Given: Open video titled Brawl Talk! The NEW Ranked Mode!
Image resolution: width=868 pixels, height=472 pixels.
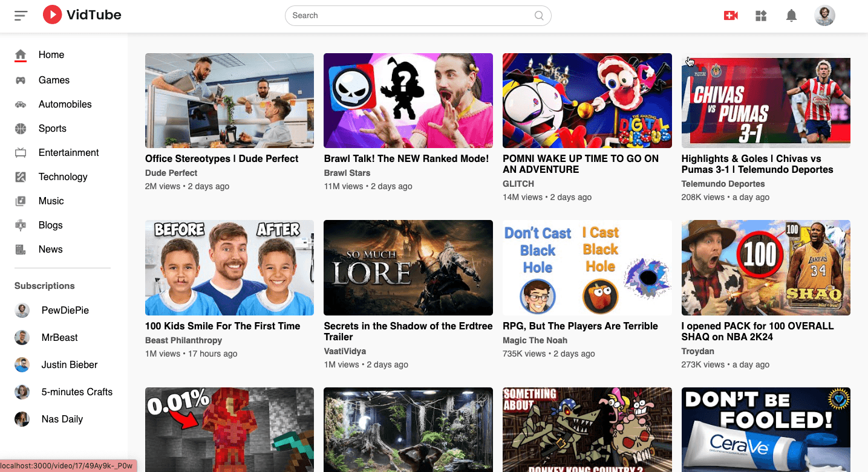Looking at the screenshot, I should click(x=406, y=159).
